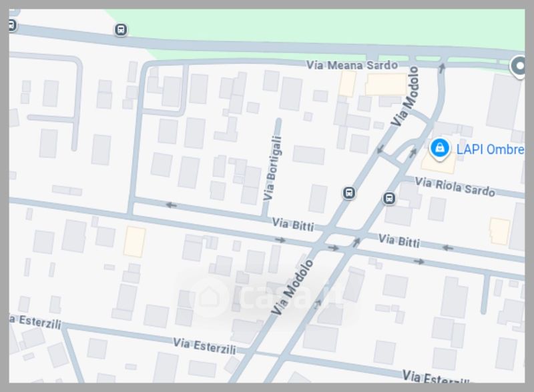
Task: Click the bus stop icon near the green park
Action: coord(121,29)
